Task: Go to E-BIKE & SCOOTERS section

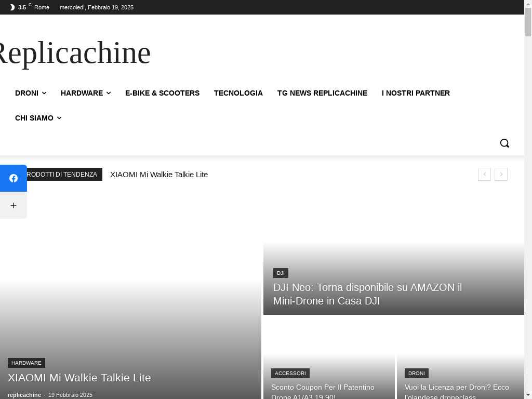Action: (x=162, y=93)
